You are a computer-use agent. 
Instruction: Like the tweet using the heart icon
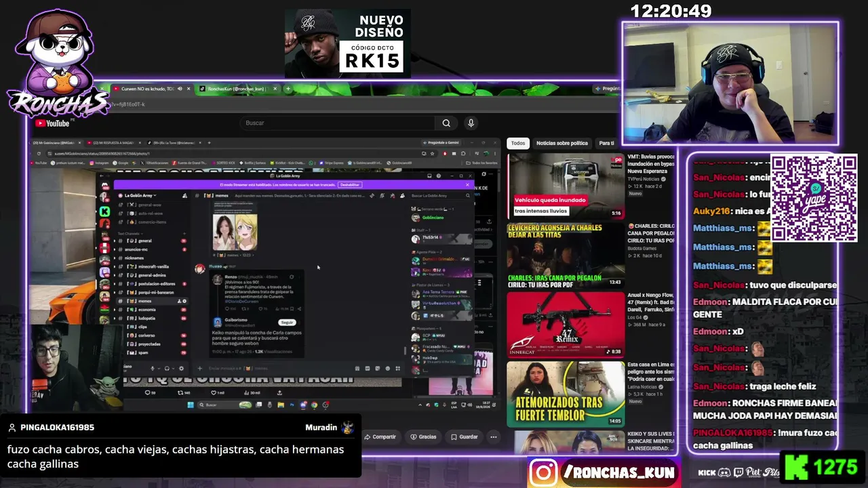click(214, 392)
